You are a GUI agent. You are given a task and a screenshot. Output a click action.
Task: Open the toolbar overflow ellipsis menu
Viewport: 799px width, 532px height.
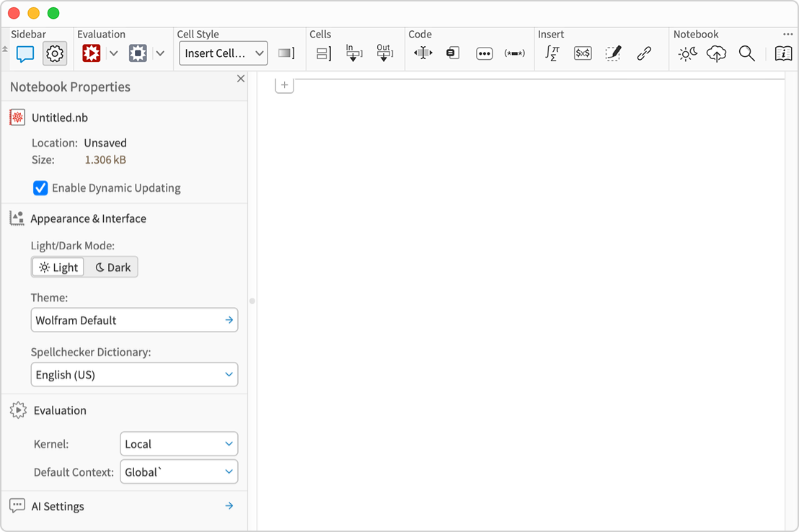(787, 34)
